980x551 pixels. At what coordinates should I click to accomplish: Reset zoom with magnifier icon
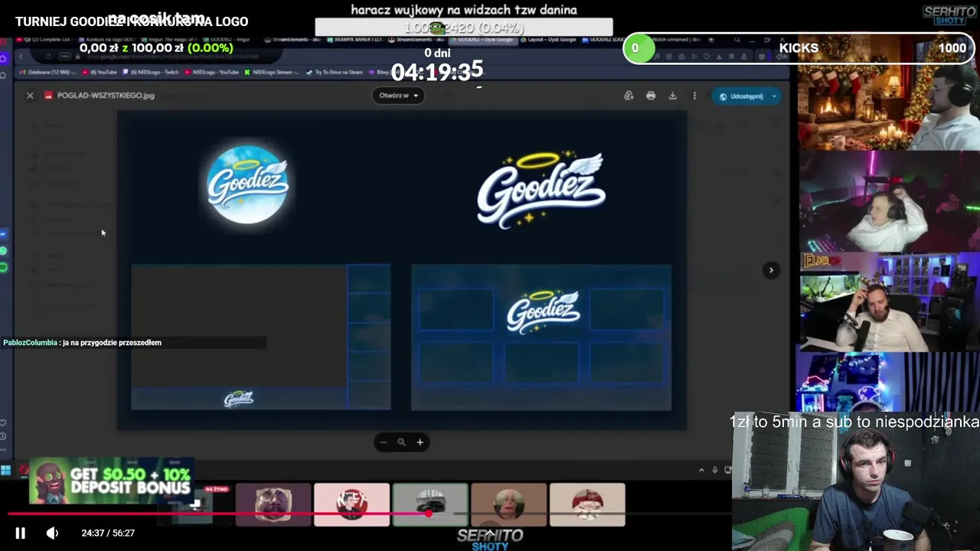(401, 442)
